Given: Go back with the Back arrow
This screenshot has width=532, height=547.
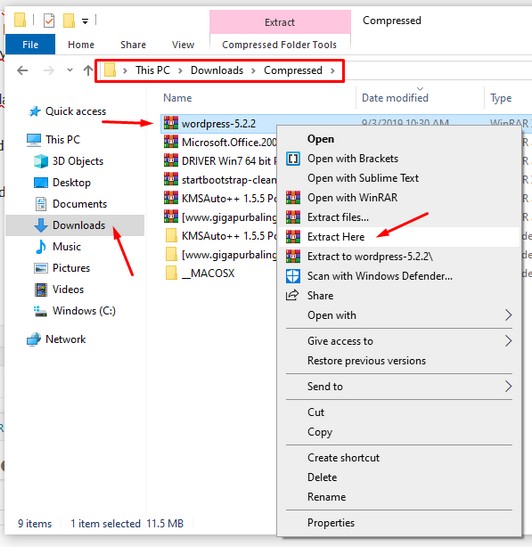Looking at the screenshot, I should (x=23, y=70).
